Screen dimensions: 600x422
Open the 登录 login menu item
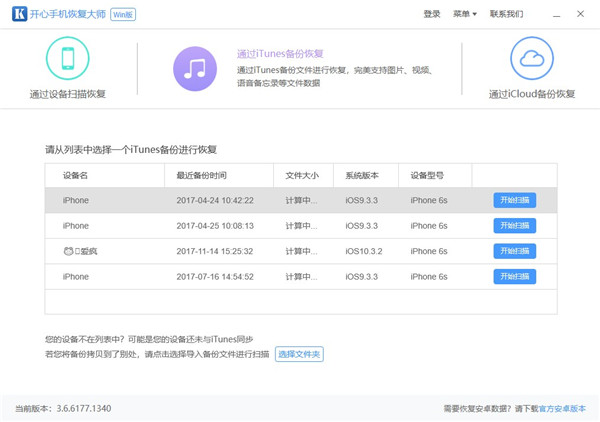[x=431, y=14]
